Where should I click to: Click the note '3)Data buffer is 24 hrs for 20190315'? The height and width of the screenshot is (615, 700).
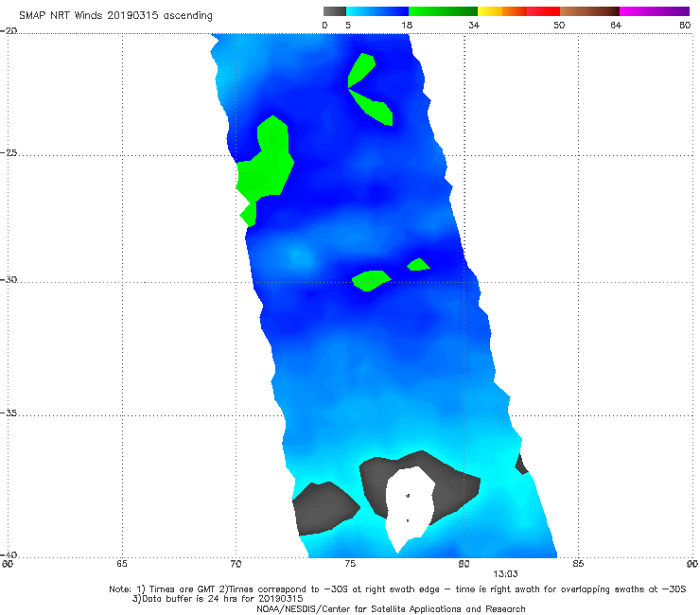[218, 599]
